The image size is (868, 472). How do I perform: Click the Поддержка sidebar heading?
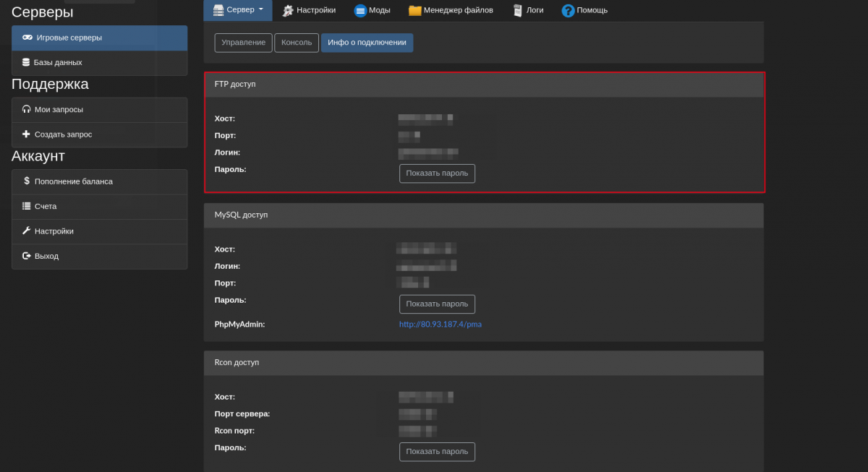point(50,84)
